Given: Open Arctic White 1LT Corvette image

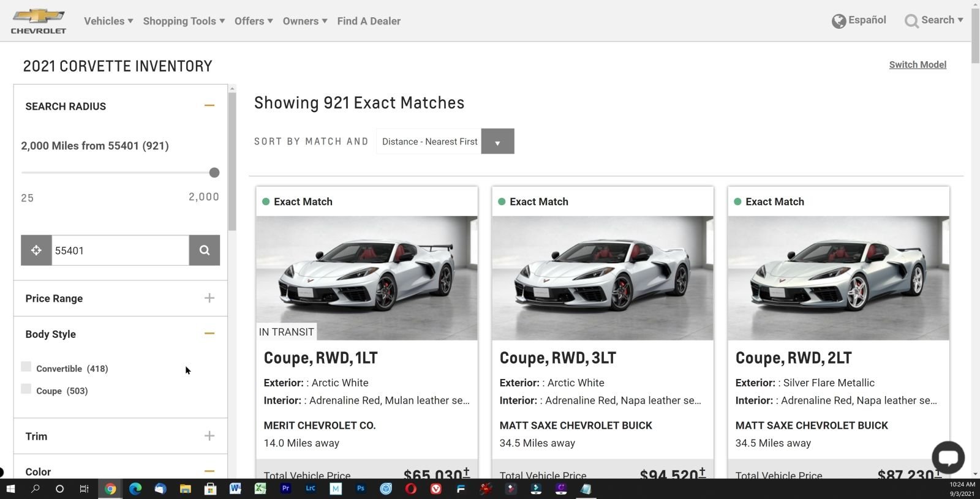Looking at the screenshot, I should 367,278.
